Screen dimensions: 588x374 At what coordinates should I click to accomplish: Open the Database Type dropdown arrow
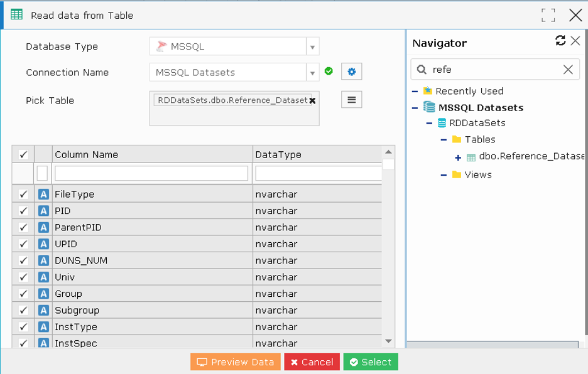click(312, 47)
